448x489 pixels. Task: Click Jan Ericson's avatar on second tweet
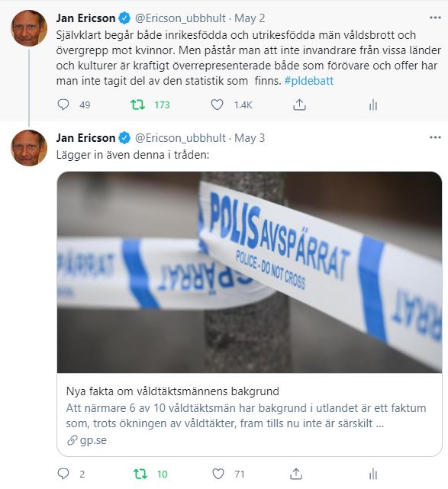(x=29, y=148)
